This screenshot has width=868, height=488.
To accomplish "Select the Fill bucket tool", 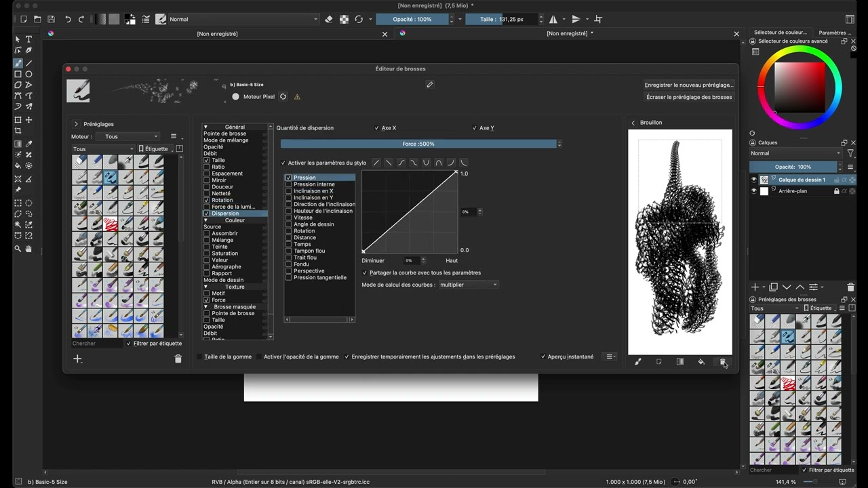I will (x=18, y=165).
